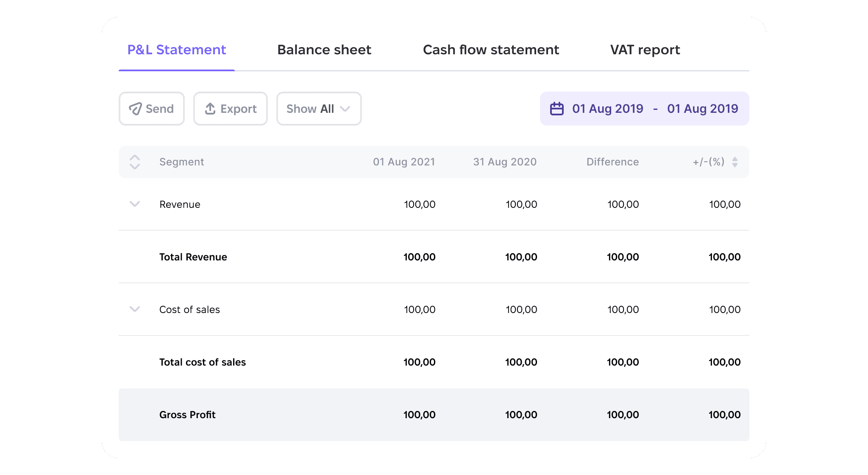Select the Total Revenue row label
The height and width of the screenshot is (475, 868).
tap(193, 257)
